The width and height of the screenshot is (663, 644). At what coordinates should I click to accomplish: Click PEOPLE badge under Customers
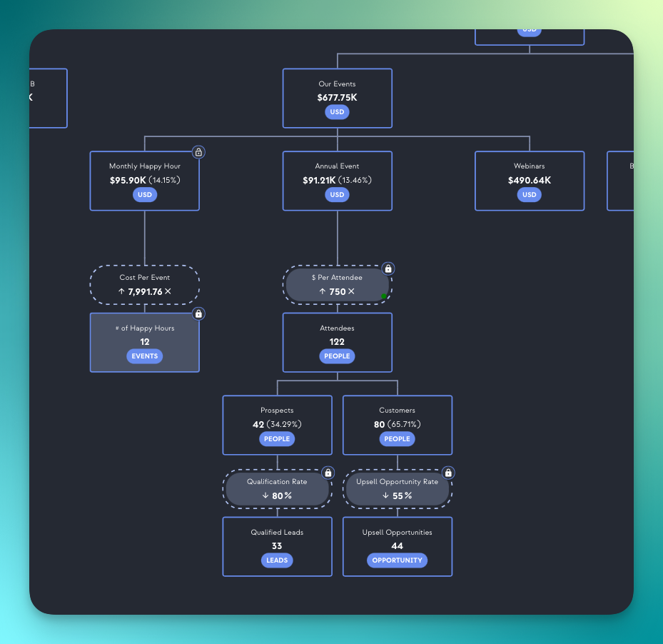point(397,439)
